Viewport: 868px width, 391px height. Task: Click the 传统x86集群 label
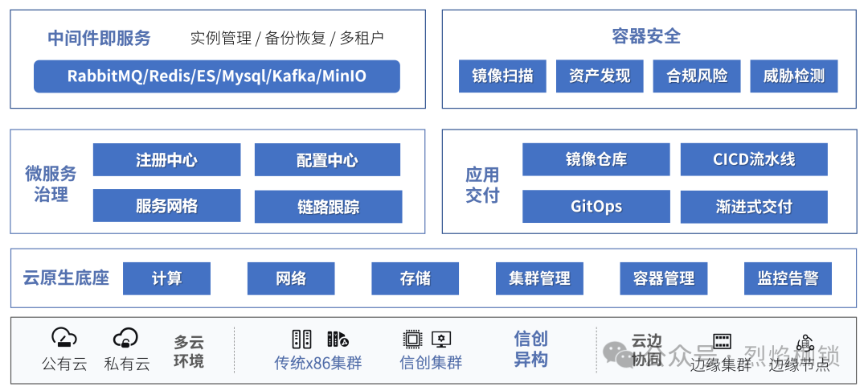[x=318, y=363]
